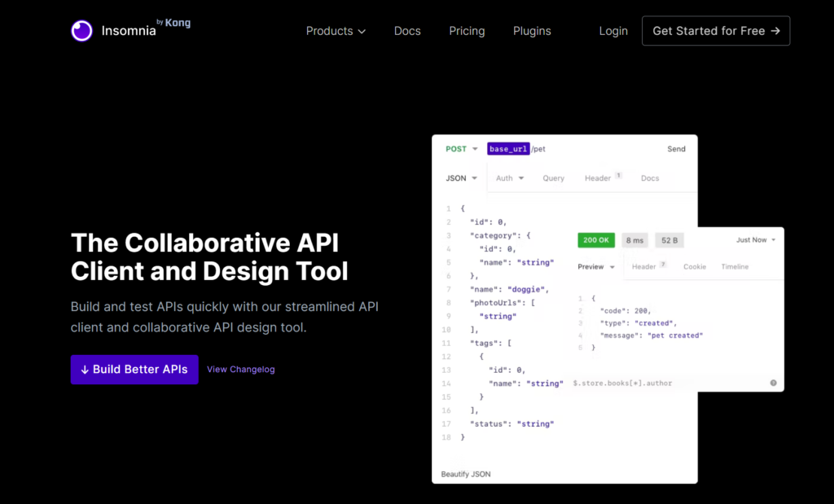The image size is (834, 504).
Task: Click the "category" key in JSON body
Action: pos(493,235)
